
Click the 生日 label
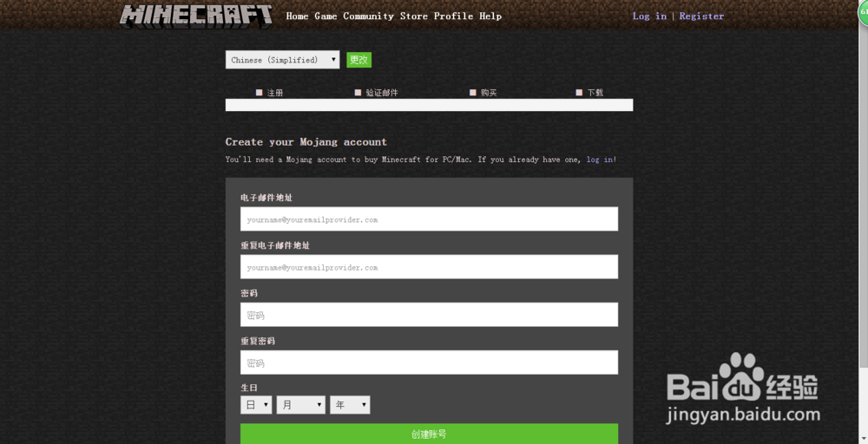248,388
